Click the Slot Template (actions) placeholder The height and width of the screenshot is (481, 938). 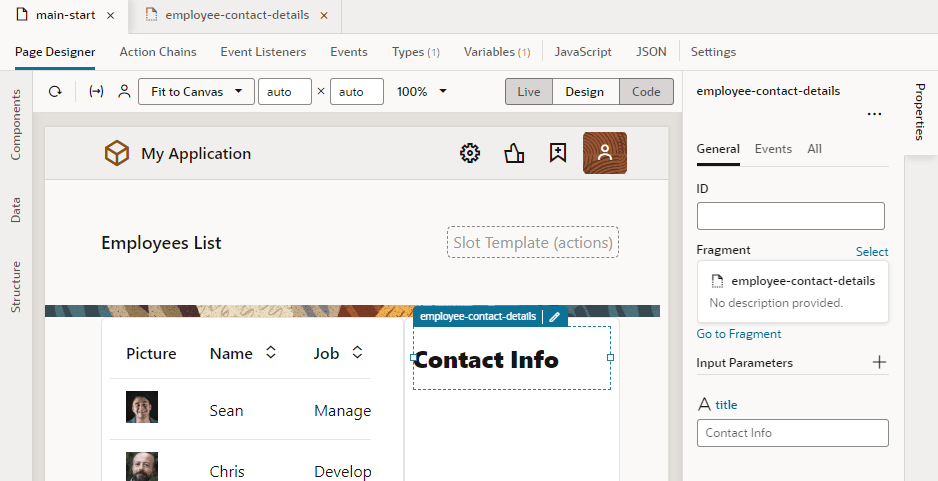coord(533,242)
